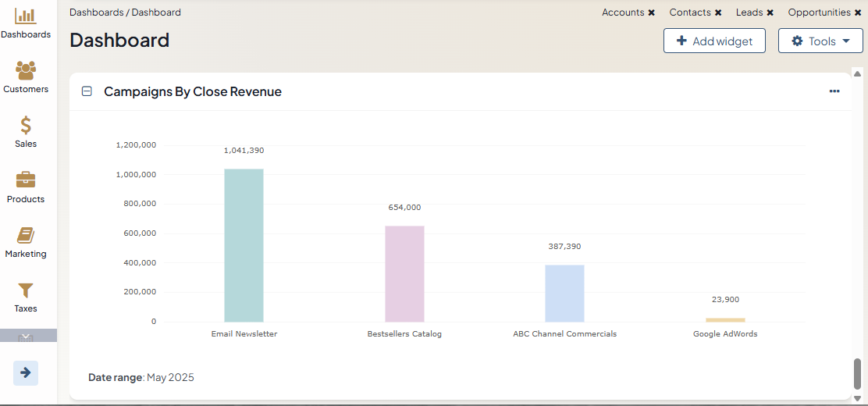
Task: Open widget options ellipsis menu
Action: [x=834, y=91]
